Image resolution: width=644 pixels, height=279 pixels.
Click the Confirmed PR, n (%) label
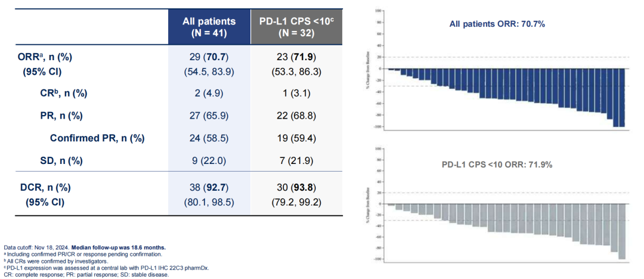click(97, 138)
